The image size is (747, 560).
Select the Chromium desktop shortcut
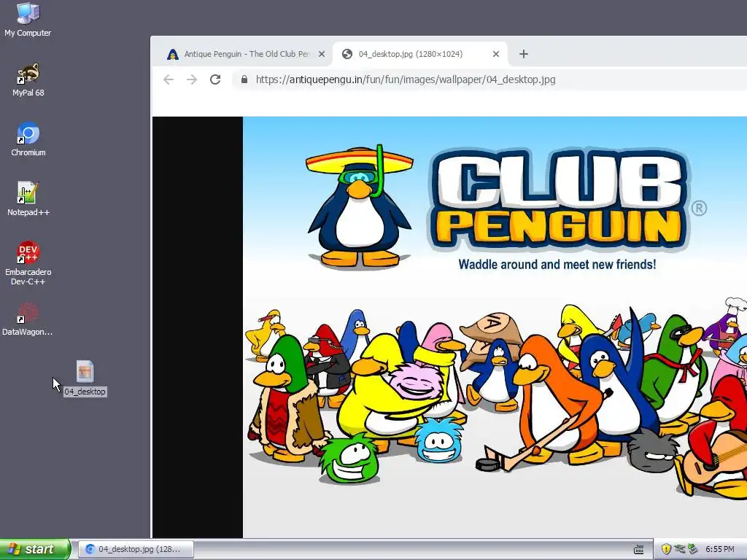tap(28, 139)
